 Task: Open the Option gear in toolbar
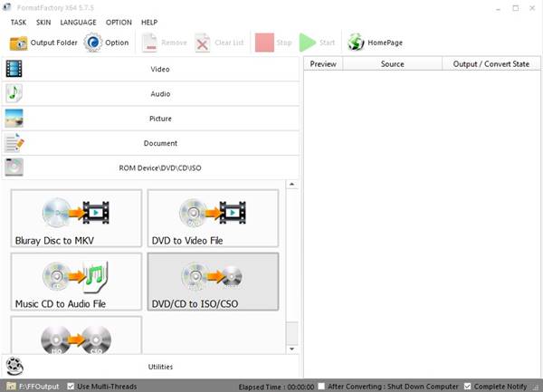106,43
